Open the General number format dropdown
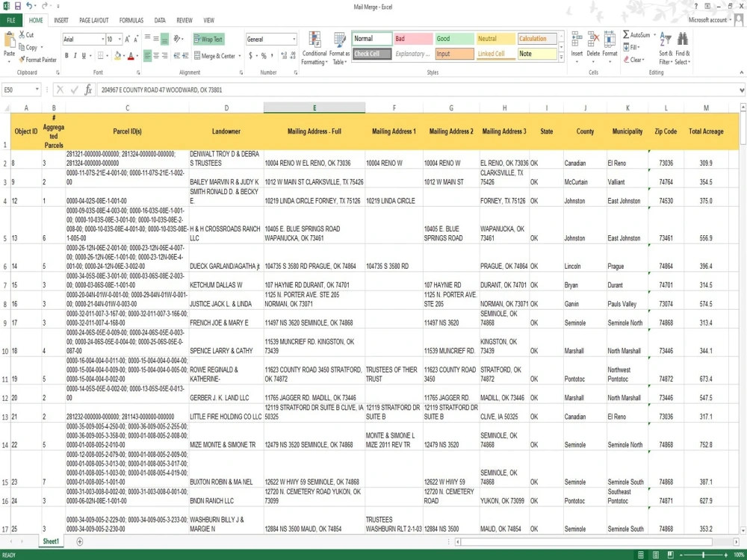Screen dimensions: 747x560 pos(294,39)
